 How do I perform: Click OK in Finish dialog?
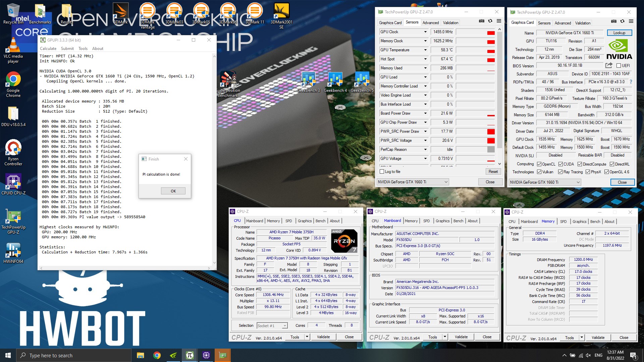[x=173, y=191]
